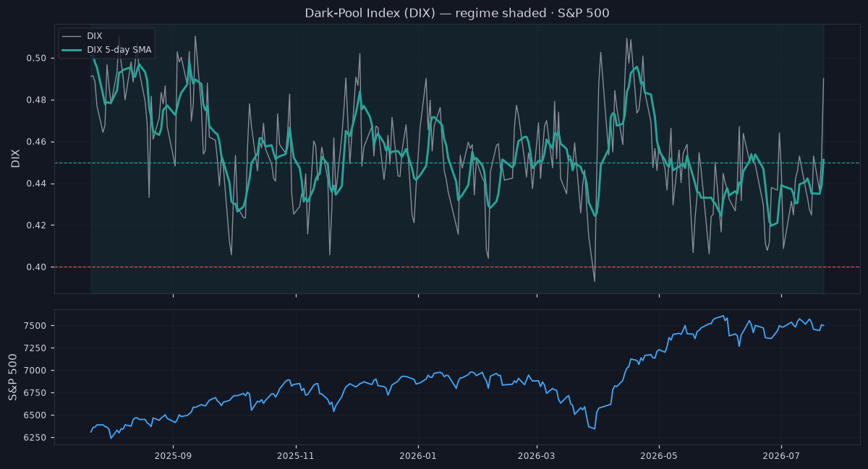The image size is (868, 469).
Task: Click the 2026-01 x-axis date label
Action: coord(419,456)
